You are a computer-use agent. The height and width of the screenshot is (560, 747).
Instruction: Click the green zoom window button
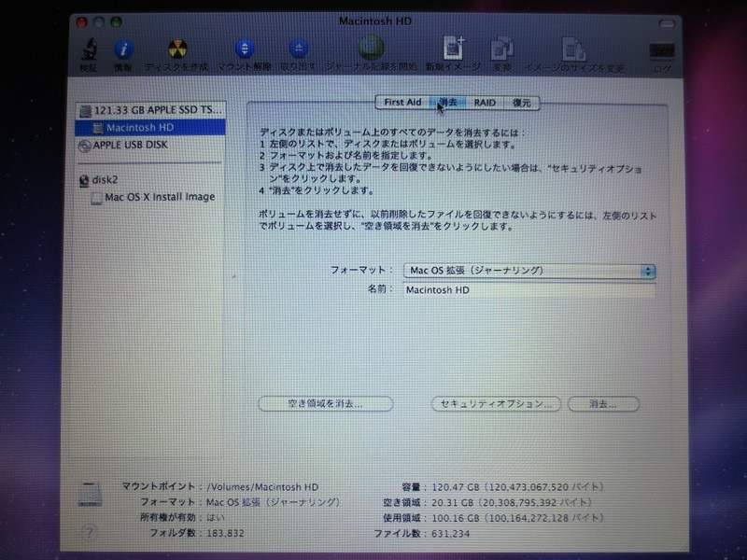pyautogui.click(x=116, y=21)
